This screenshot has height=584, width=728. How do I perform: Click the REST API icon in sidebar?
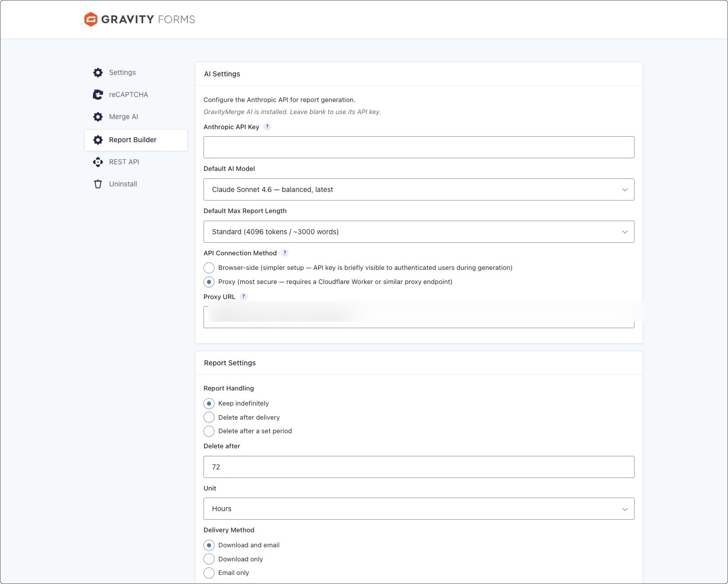98,162
